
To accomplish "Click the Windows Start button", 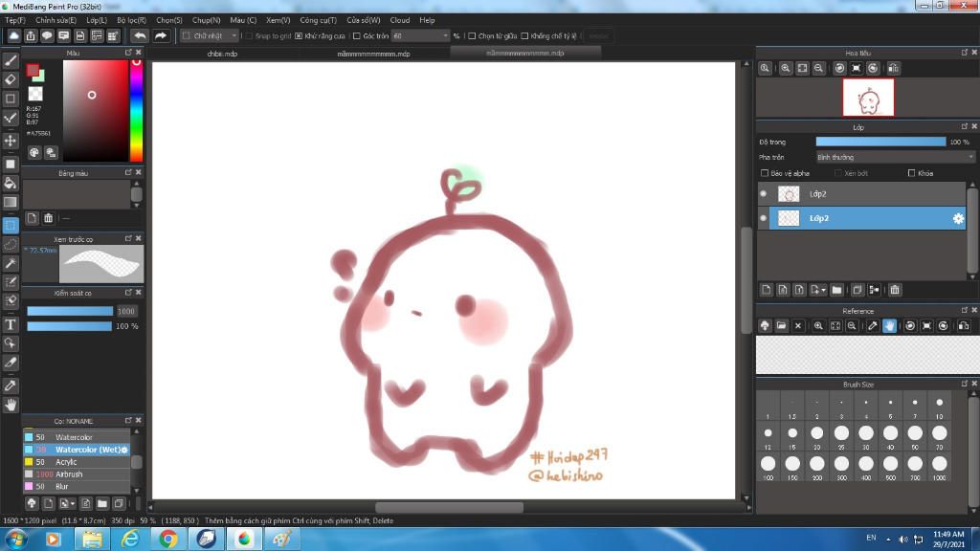I will (x=15, y=539).
